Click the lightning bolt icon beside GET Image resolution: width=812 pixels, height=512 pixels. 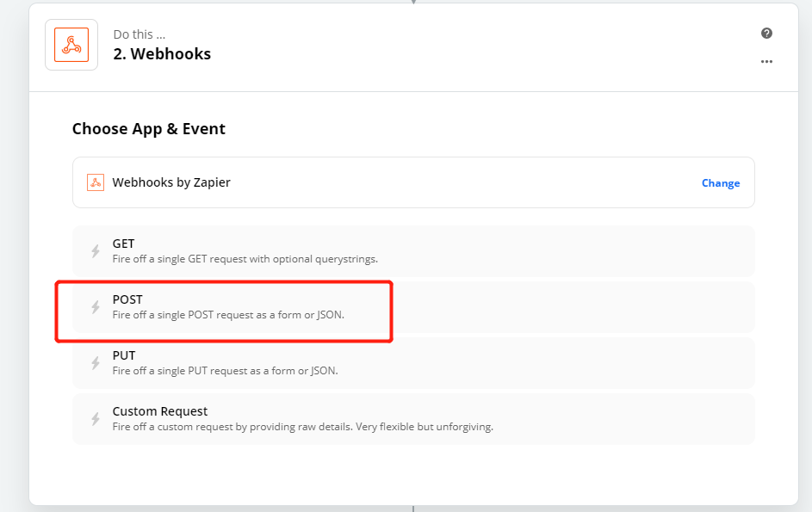click(x=96, y=251)
